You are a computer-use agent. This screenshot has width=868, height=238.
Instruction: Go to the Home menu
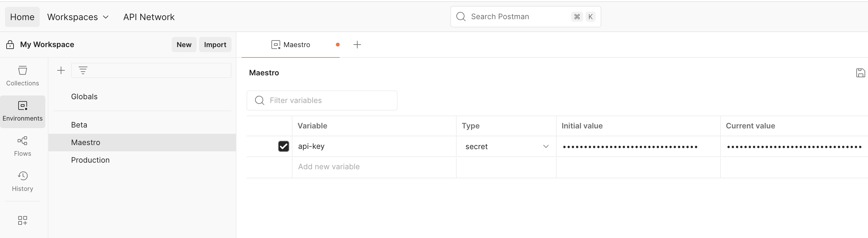(22, 17)
